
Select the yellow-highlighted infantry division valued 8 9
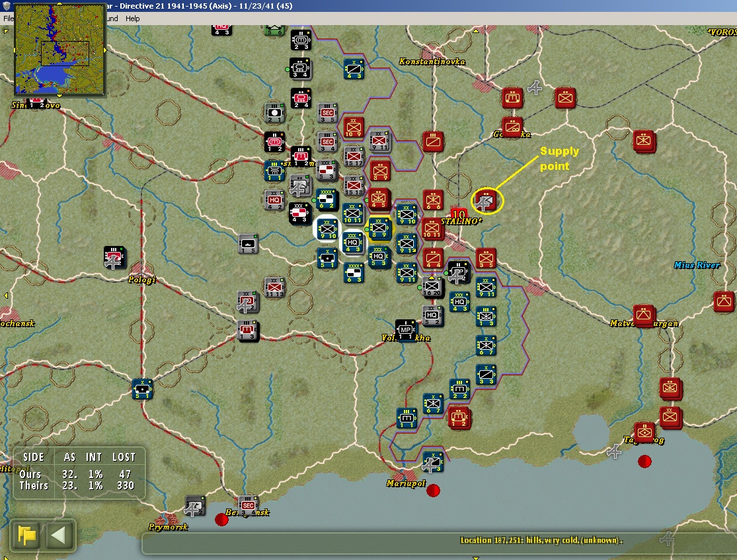click(379, 229)
